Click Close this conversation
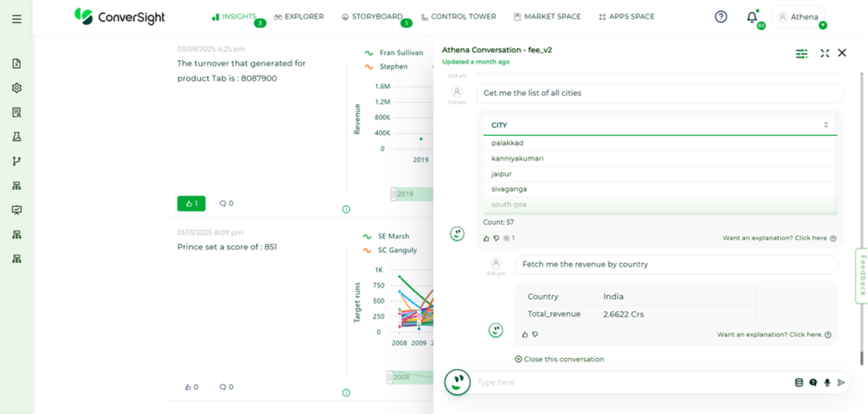Image resolution: width=868 pixels, height=414 pixels. (559, 359)
